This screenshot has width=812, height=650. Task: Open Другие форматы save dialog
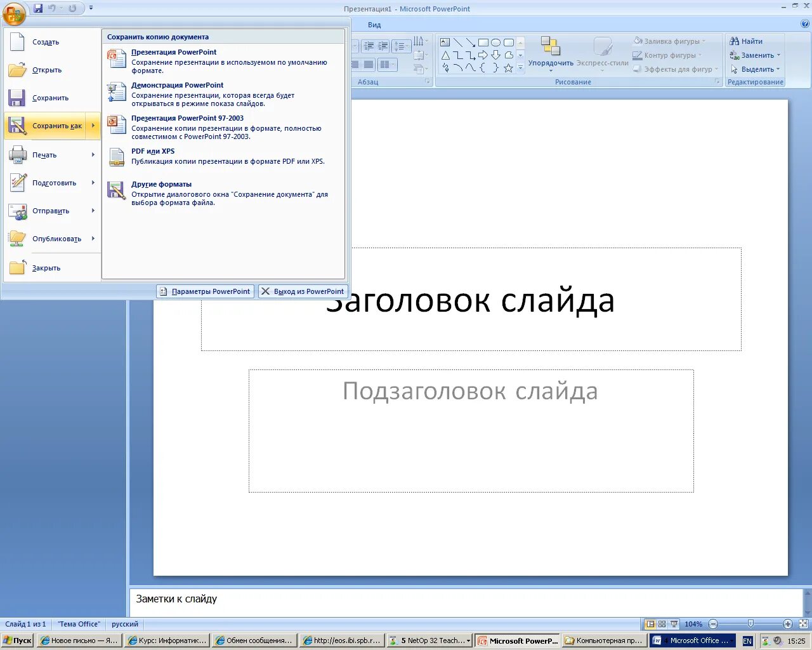[223, 193]
